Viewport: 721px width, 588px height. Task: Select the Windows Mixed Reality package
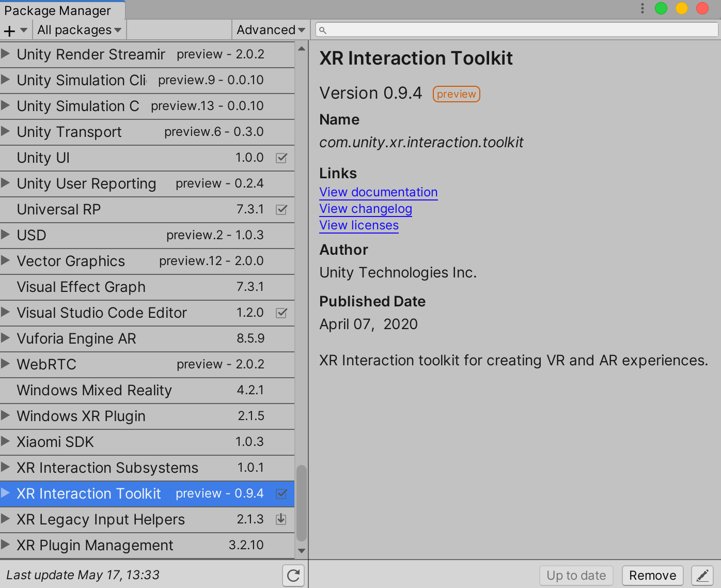[147, 390]
